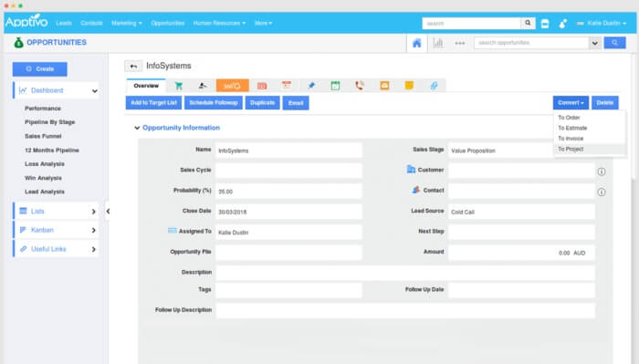Screen dimensions: 639x364
Task: Click the back arrow beside InfoSystems
Action: 133,66
